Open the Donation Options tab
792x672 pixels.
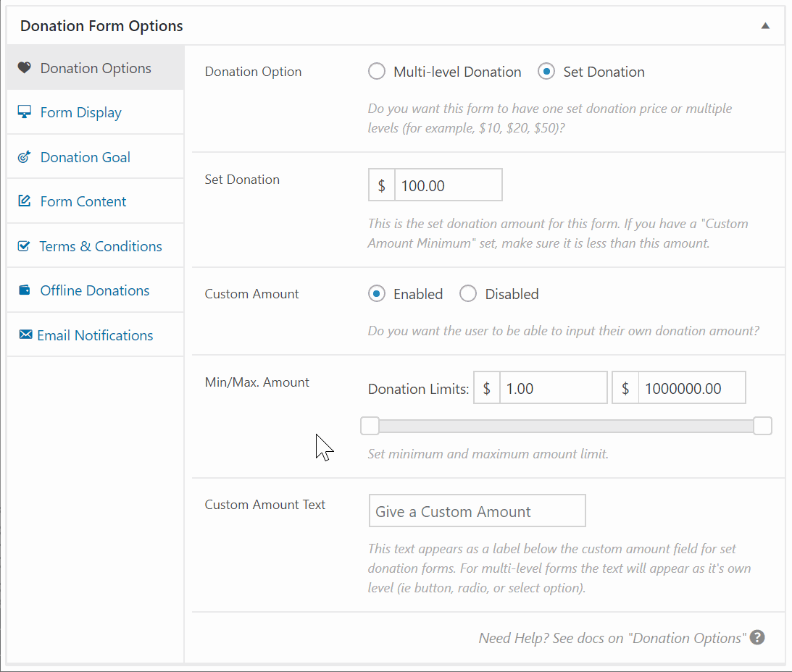point(96,67)
